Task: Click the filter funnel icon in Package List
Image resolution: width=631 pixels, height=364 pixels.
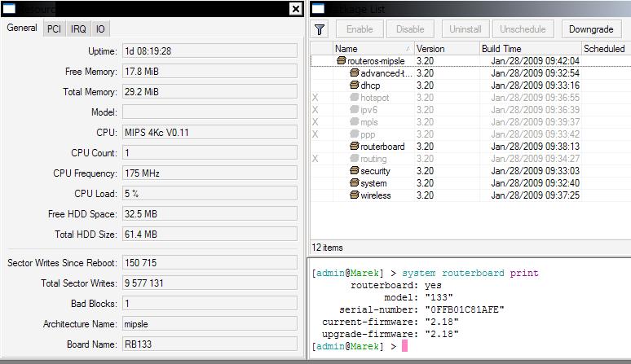Action: point(320,29)
